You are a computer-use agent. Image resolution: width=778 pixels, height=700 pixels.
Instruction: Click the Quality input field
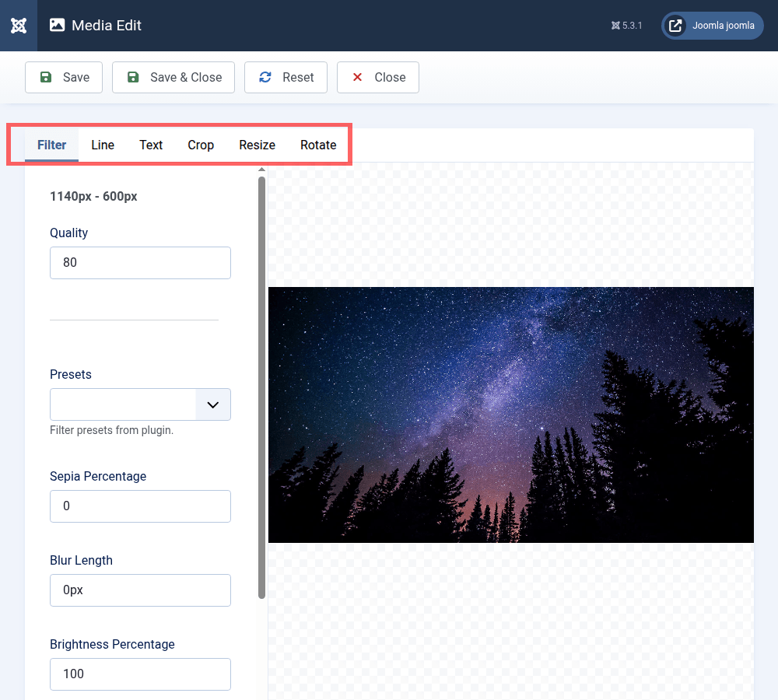pos(140,263)
